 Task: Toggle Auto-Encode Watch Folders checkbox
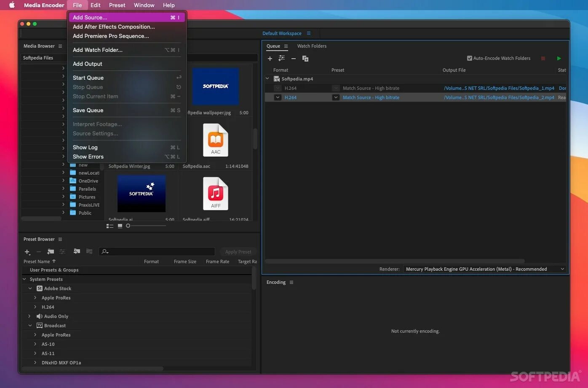pos(470,58)
